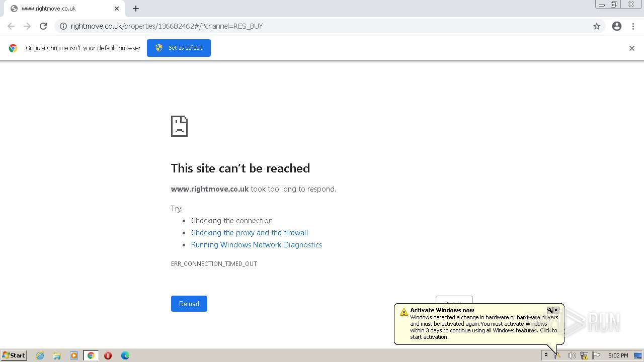Open Running Windows Network Diagnostics link
The width and height of the screenshot is (644, 362).
[257, 245]
